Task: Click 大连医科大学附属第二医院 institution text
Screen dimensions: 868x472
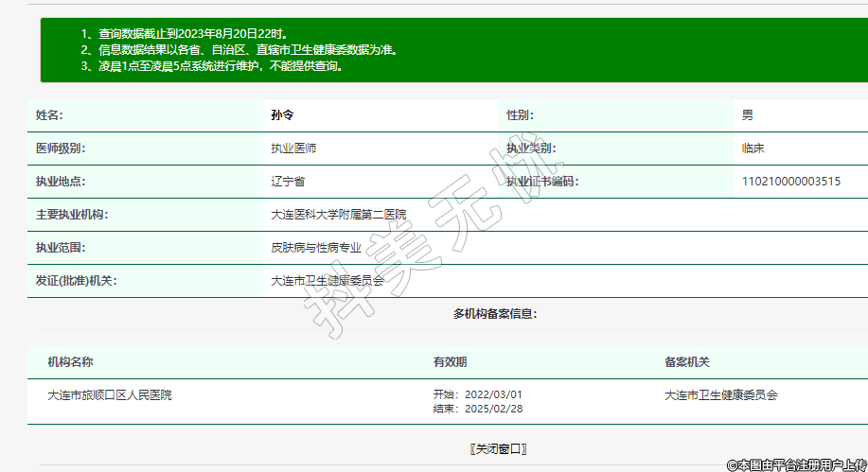Action: (338, 215)
